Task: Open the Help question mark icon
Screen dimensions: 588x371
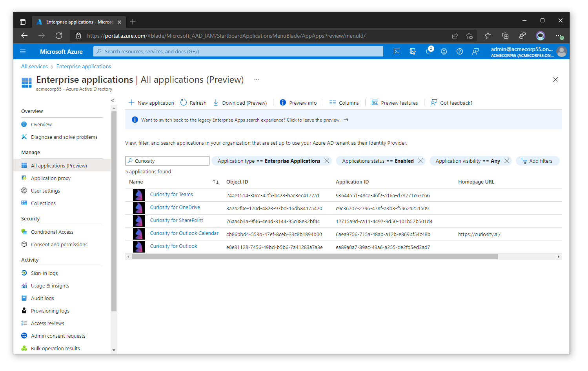Action: click(460, 51)
